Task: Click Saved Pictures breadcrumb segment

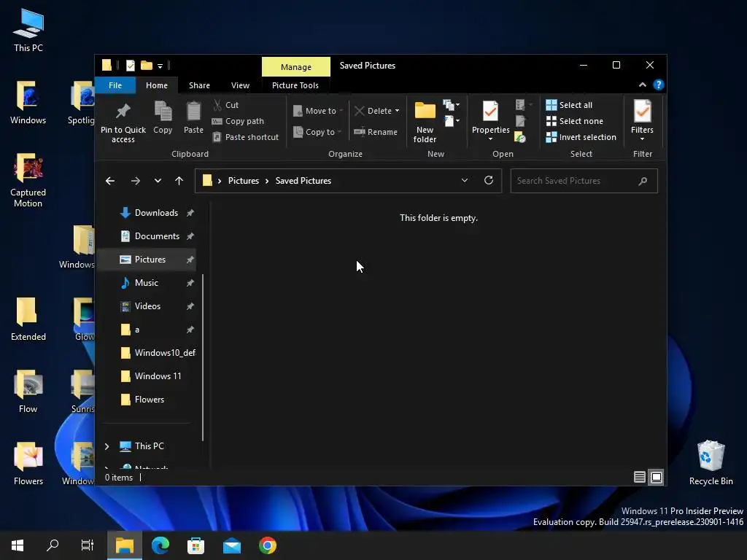Action: 303,181
